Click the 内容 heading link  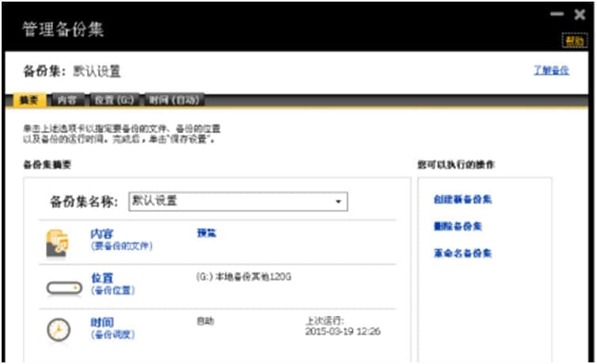102,233
